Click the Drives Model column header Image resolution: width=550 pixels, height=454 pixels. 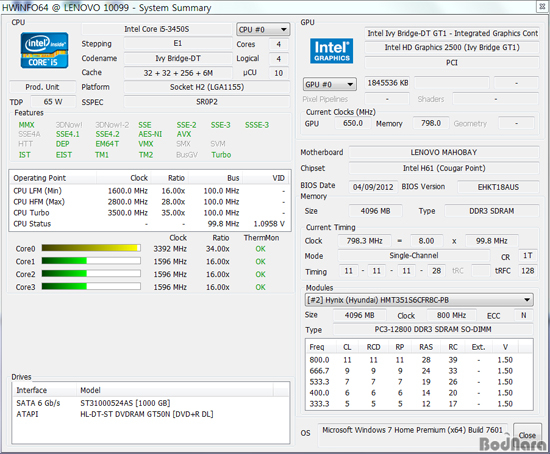pyautogui.click(x=175, y=390)
